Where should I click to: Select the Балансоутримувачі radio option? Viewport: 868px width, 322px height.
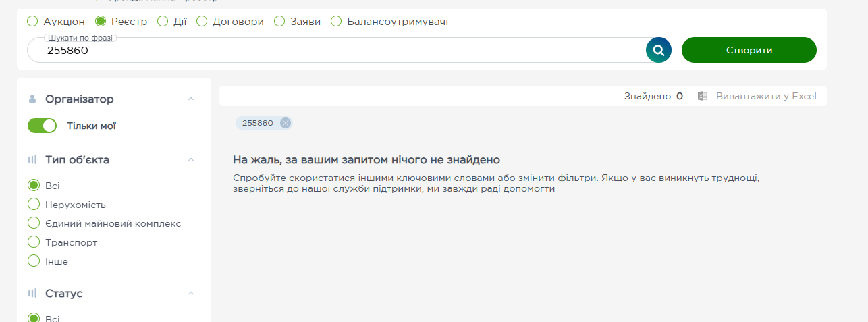pos(336,22)
